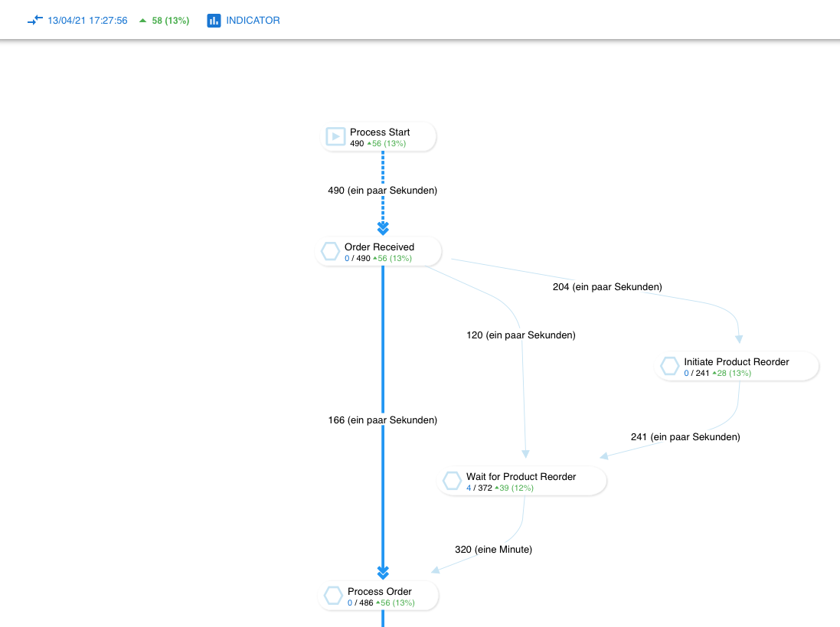Click the Order Received hexagon icon
The width and height of the screenshot is (840, 627).
click(330, 252)
